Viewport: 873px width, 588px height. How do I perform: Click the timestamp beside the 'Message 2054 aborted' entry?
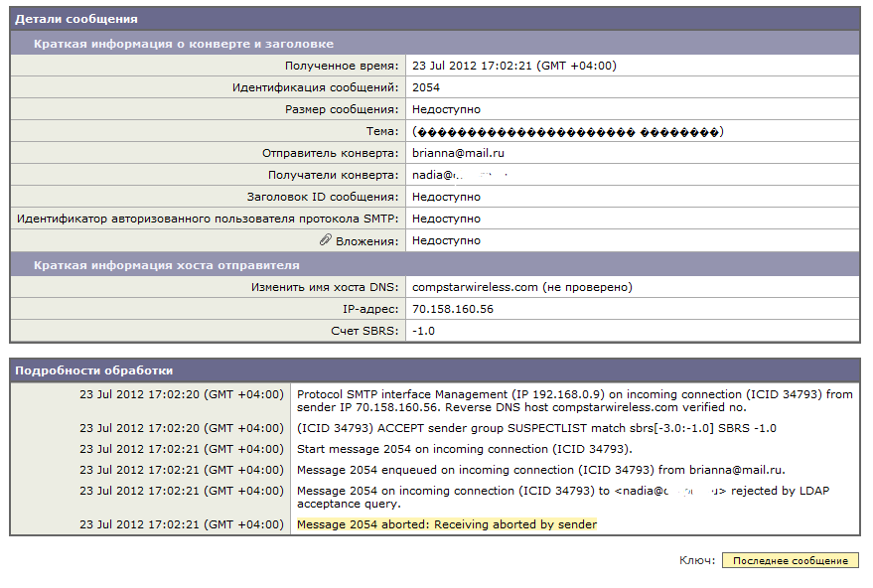click(182, 524)
